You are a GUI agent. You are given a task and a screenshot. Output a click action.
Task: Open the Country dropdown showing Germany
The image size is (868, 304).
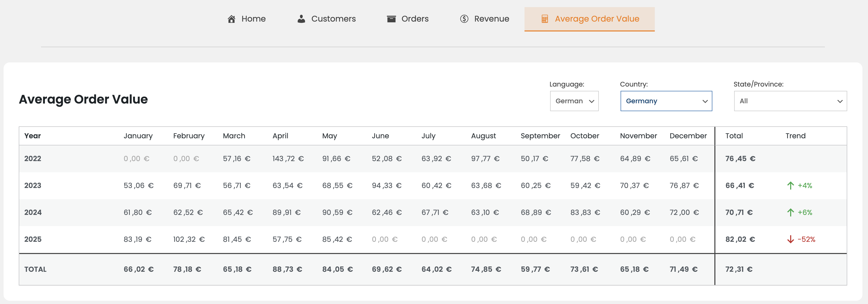click(x=666, y=101)
